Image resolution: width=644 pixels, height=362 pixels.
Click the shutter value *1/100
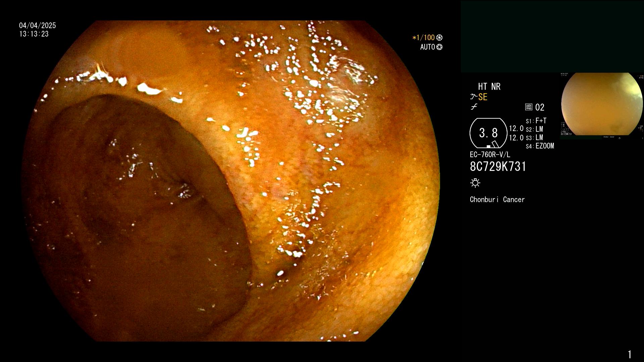[423, 38]
